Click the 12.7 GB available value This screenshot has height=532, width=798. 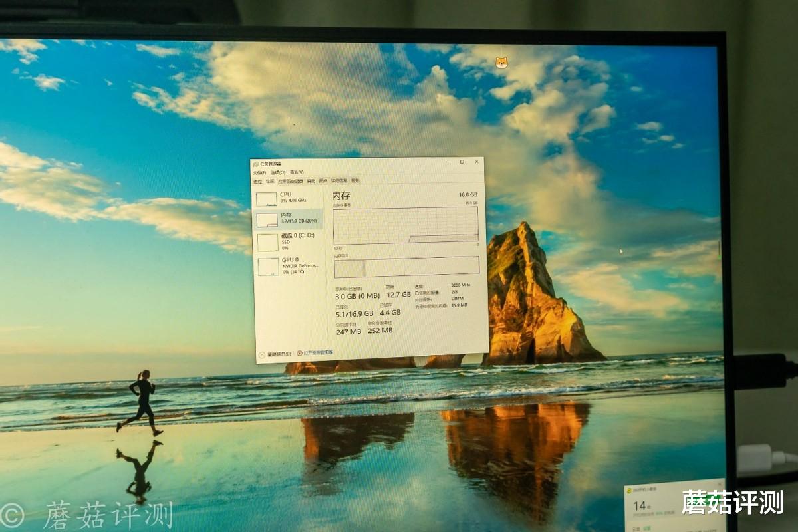click(x=398, y=295)
